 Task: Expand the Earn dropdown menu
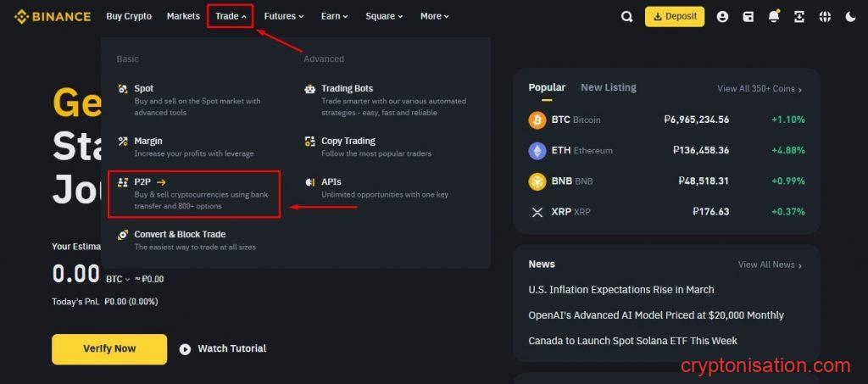point(334,16)
